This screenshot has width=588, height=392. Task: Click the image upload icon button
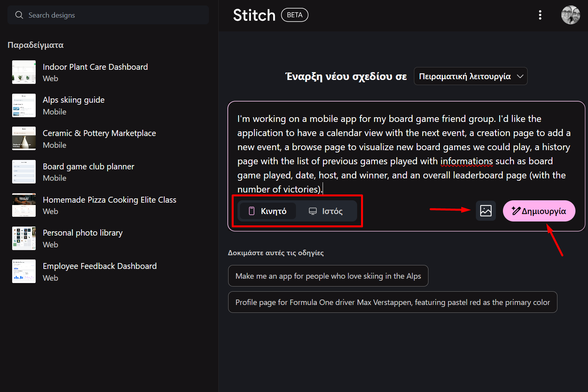pyautogui.click(x=486, y=211)
